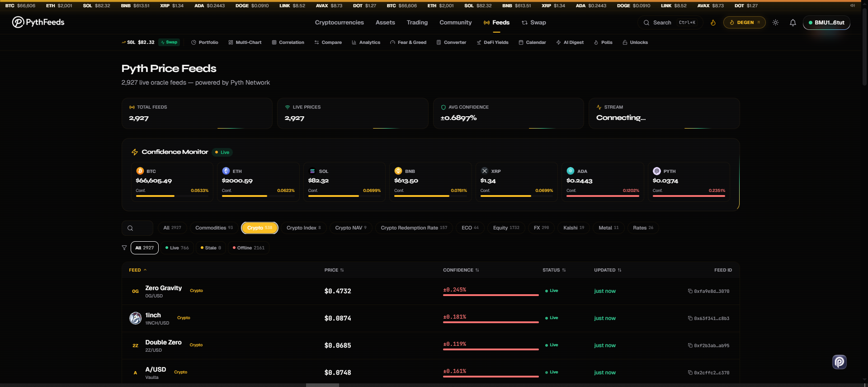Mute the ticker sound icon
The width and height of the screenshot is (868, 387).
(x=852, y=6)
